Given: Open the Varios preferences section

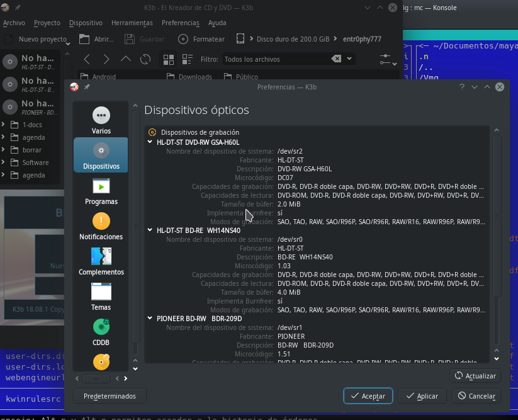Looking at the screenshot, I should pos(101,120).
